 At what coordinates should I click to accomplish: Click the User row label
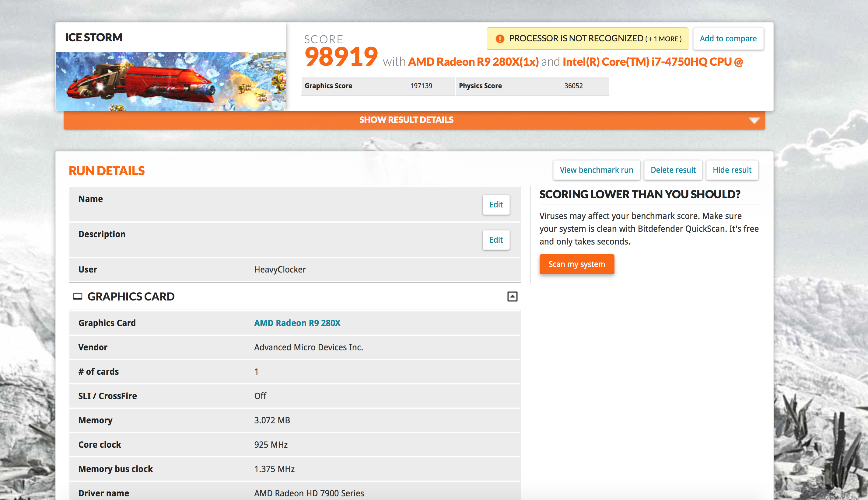tap(88, 269)
